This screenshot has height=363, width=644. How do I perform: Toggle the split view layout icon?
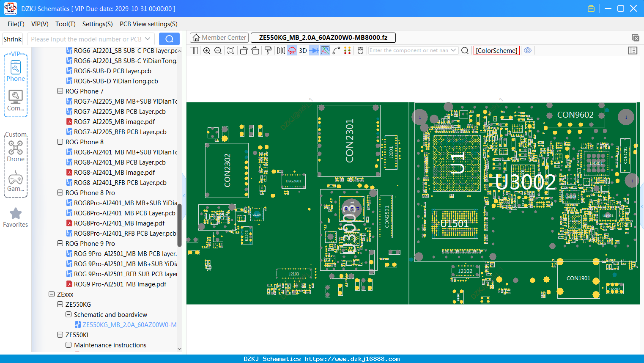[194, 50]
